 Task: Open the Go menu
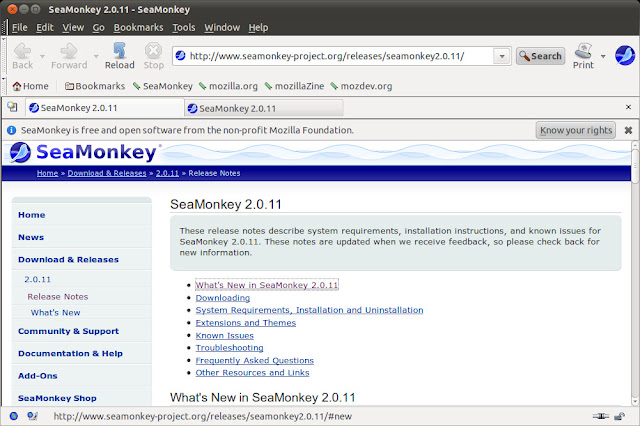tap(98, 27)
